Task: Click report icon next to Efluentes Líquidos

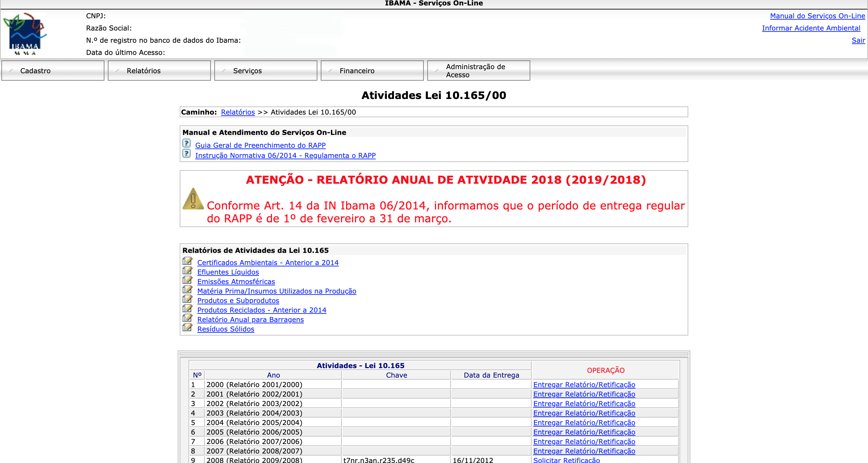Action: pyautogui.click(x=188, y=270)
